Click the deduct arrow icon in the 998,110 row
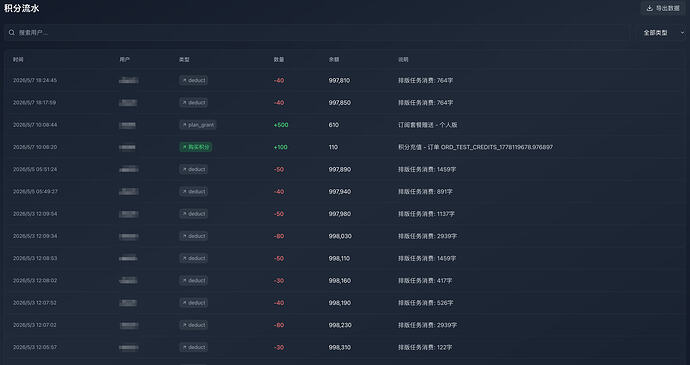 (184, 258)
